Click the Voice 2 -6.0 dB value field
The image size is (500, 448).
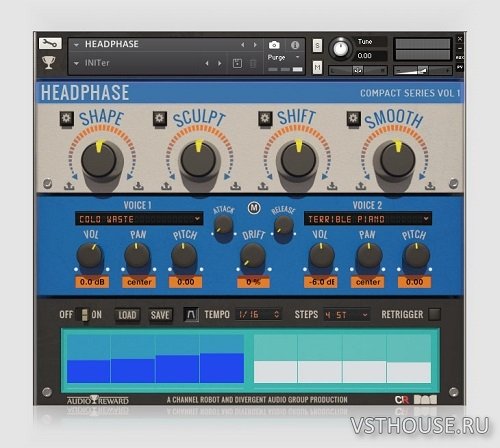[x=321, y=282]
